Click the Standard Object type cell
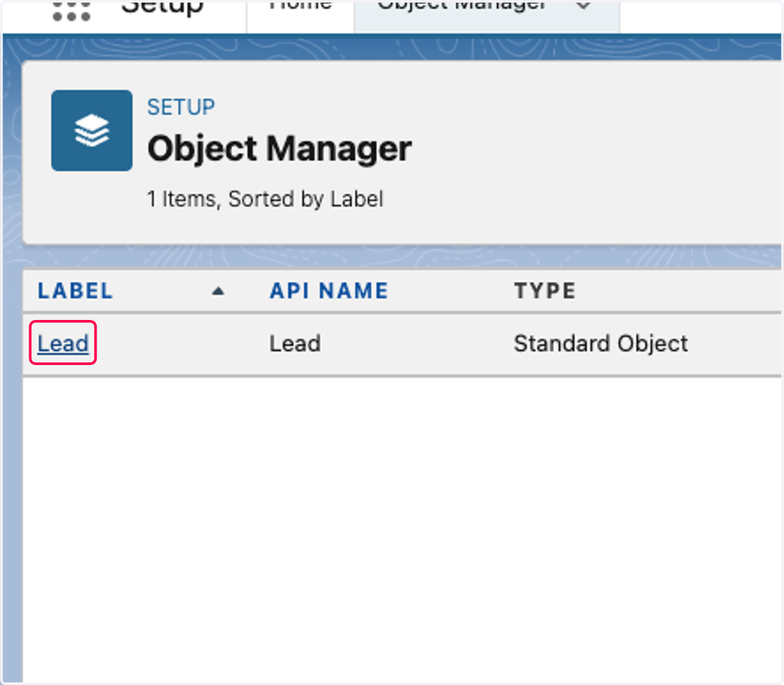784x685 pixels. coord(600,343)
